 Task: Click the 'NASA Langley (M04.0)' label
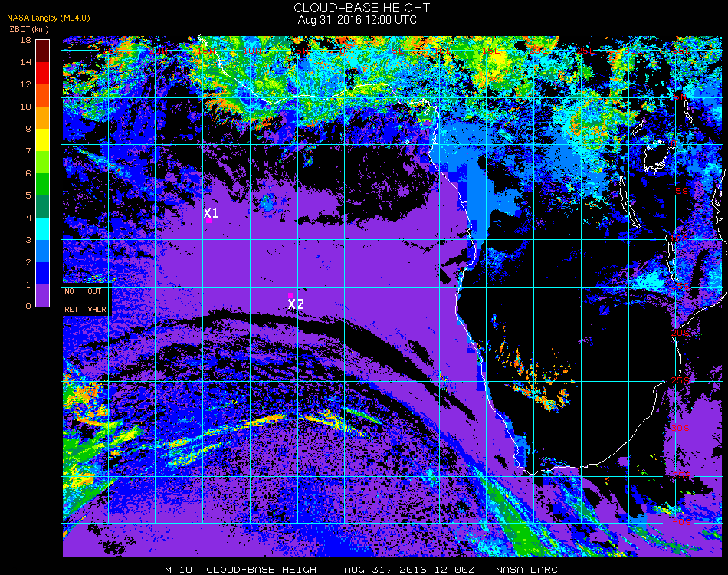[48, 18]
